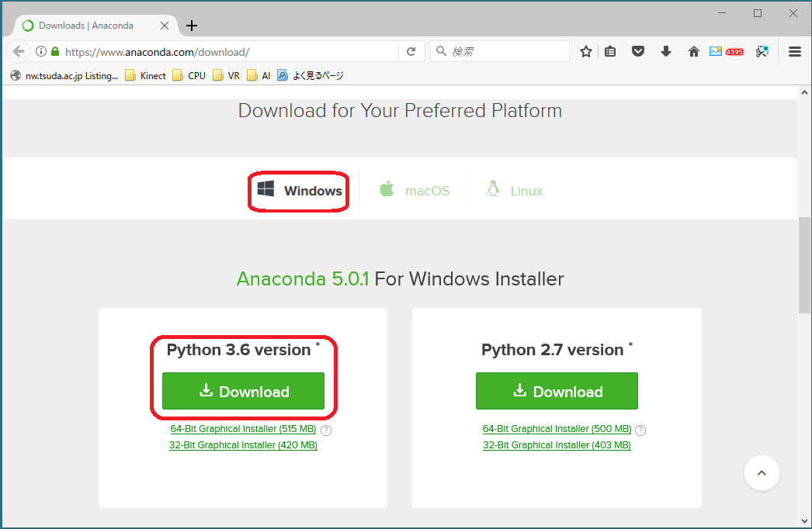Click the Pocket save icon

click(637, 52)
